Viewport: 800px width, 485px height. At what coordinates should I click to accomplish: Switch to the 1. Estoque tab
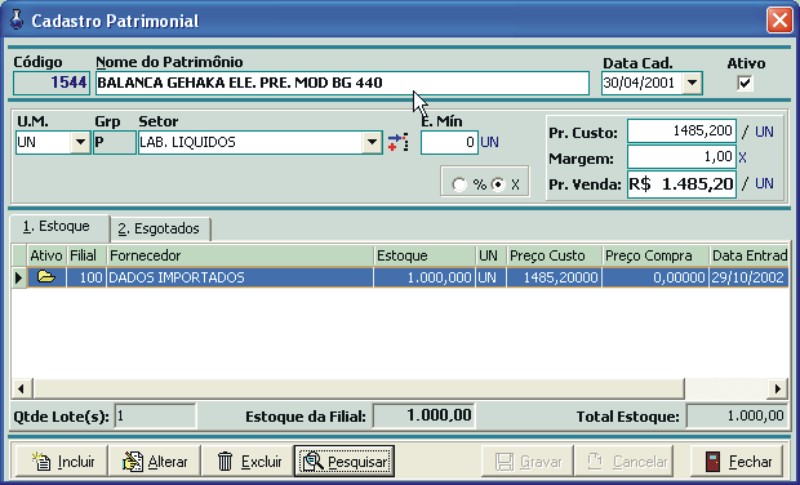coord(60,227)
